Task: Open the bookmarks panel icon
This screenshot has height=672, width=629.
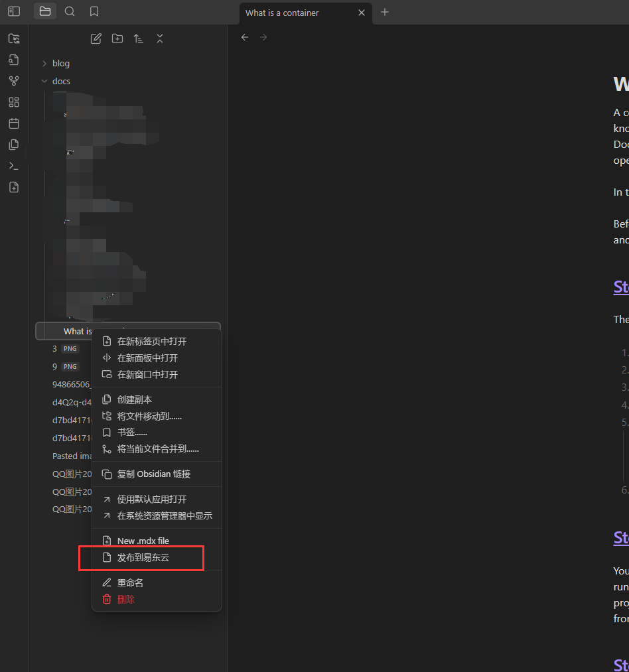Action: tap(94, 11)
